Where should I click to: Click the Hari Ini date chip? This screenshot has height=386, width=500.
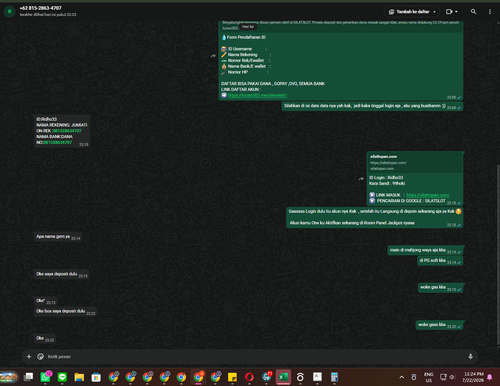click(x=248, y=27)
